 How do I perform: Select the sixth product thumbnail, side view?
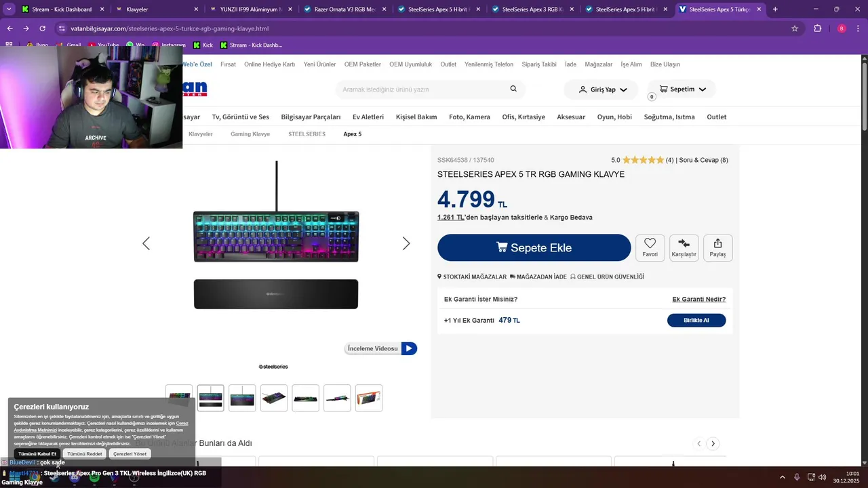337,398
